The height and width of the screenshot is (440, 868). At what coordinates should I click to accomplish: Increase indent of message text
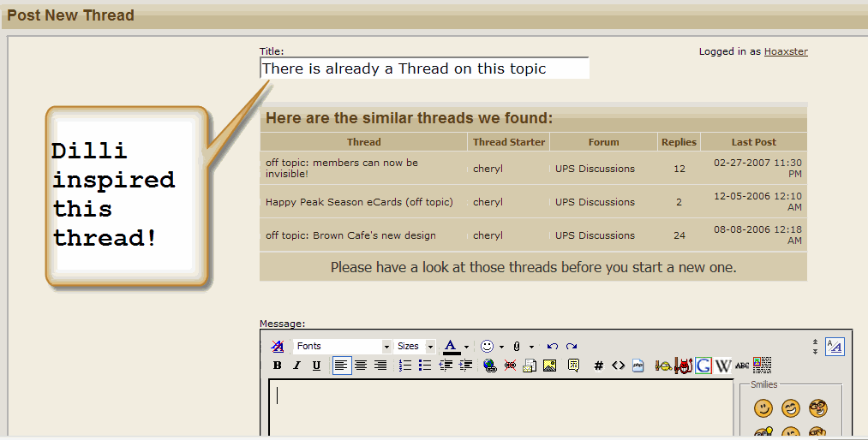tap(465, 366)
